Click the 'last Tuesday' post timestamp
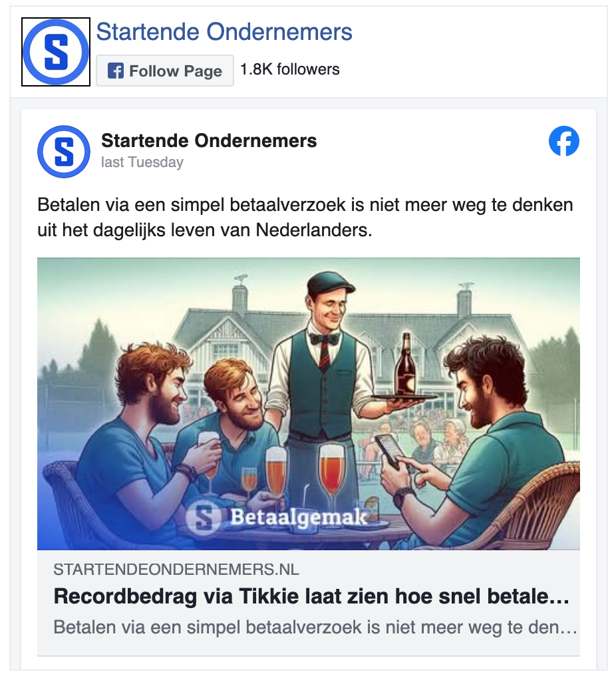Screen dimensions: 616x678 142,162
